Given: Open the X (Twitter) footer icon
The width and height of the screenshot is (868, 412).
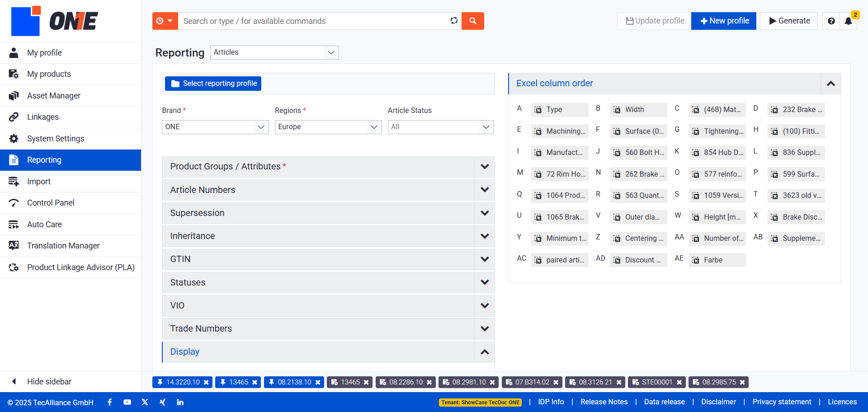Looking at the screenshot, I should point(145,402).
